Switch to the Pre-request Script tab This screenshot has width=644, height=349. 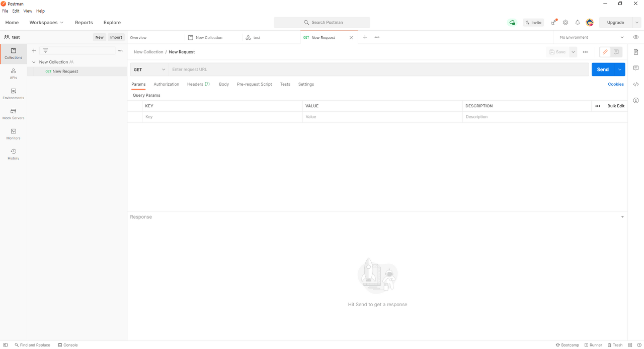click(255, 84)
